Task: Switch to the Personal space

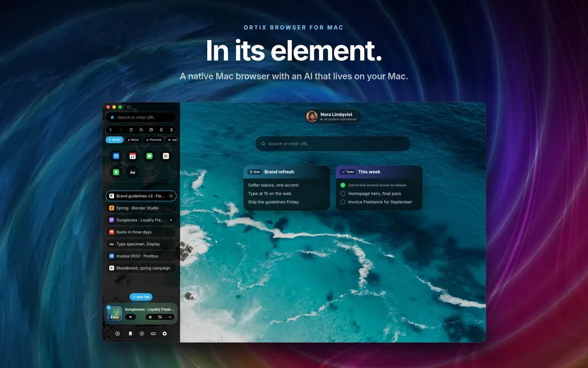Action: click(154, 140)
